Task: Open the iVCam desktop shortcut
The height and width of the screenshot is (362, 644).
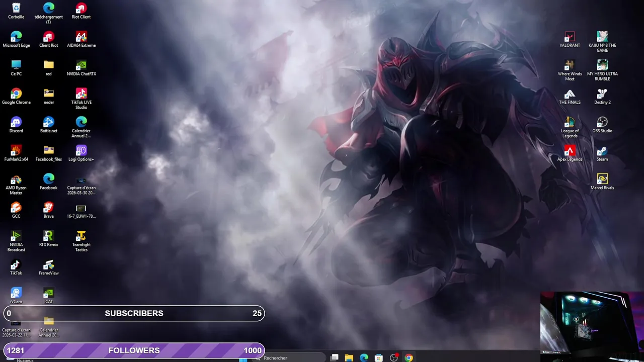Action: [16, 293]
